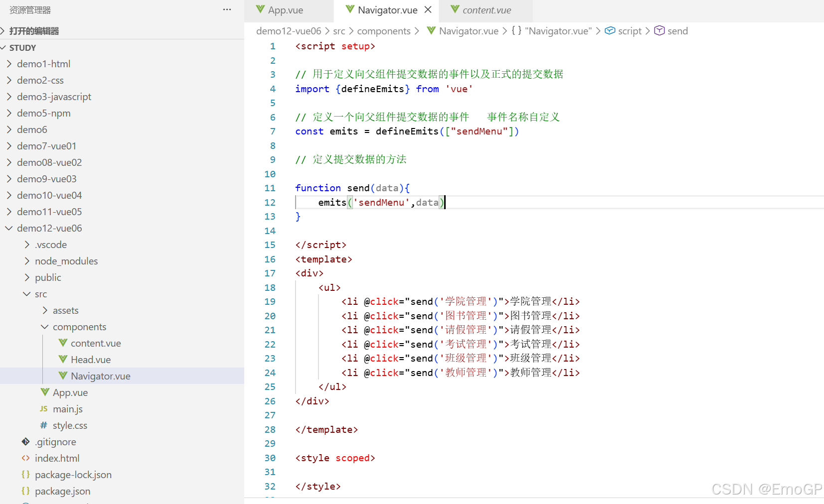Collapse the demo12-vue06 folder
Screen dimensions: 824x504
point(122,228)
